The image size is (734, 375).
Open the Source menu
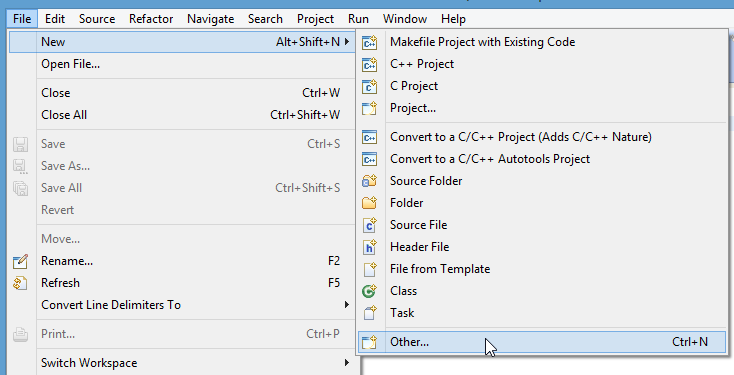click(97, 19)
